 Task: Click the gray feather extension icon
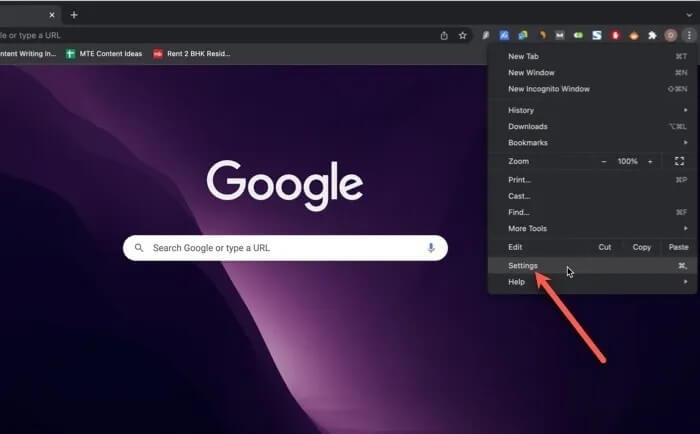485,35
